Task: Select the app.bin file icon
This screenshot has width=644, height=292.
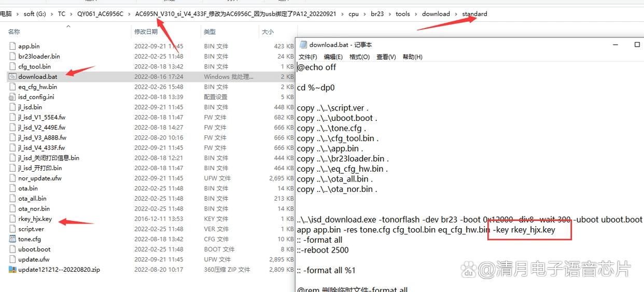Action: (13, 46)
